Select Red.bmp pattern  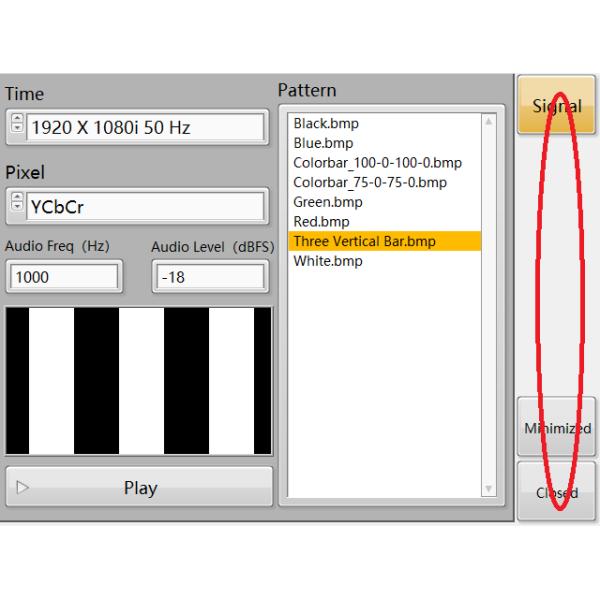(x=321, y=221)
